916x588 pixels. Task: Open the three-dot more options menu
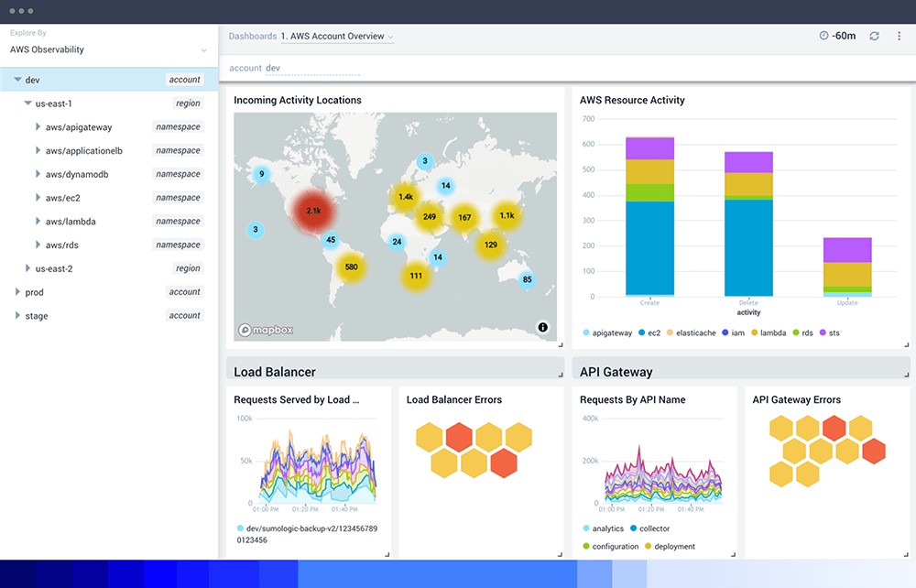(899, 37)
